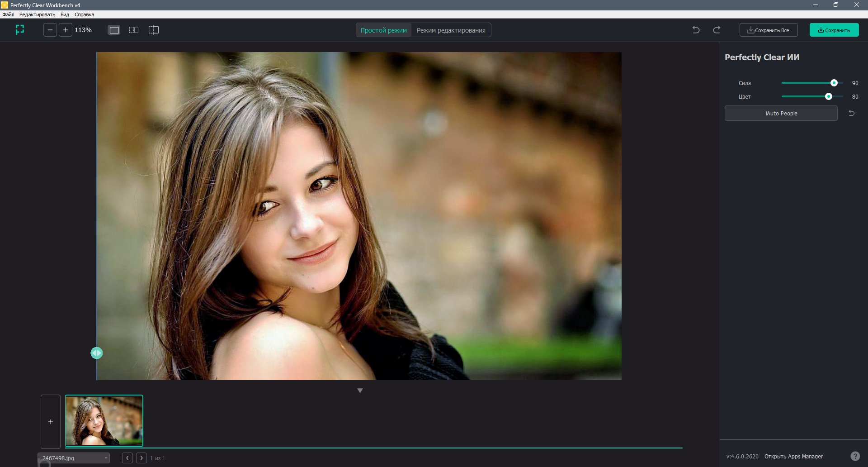Switch to side-by-side compare view
Image resolution: width=868 pixels, height=467 pixels.
134,30
